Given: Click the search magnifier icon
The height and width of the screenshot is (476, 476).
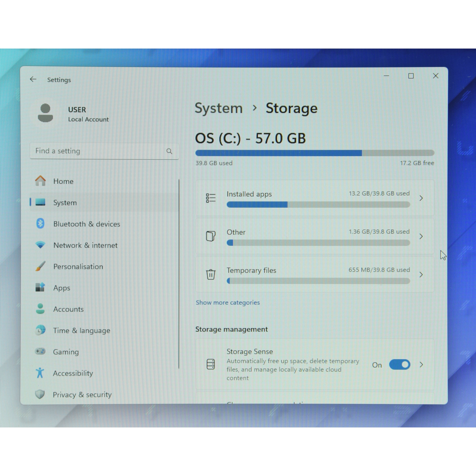Looking at the screenshot, I should click(x=169, y=151).
